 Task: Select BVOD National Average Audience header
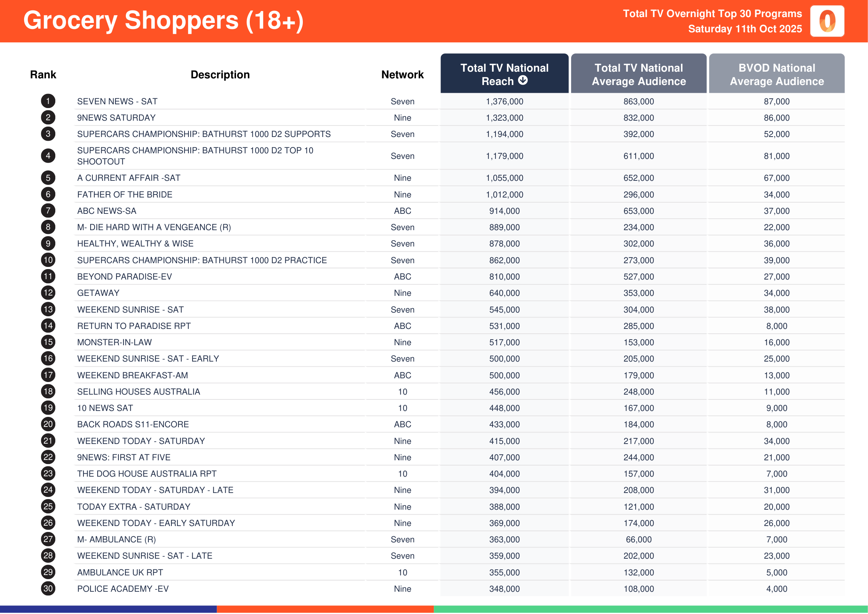(x=776, y=74)
